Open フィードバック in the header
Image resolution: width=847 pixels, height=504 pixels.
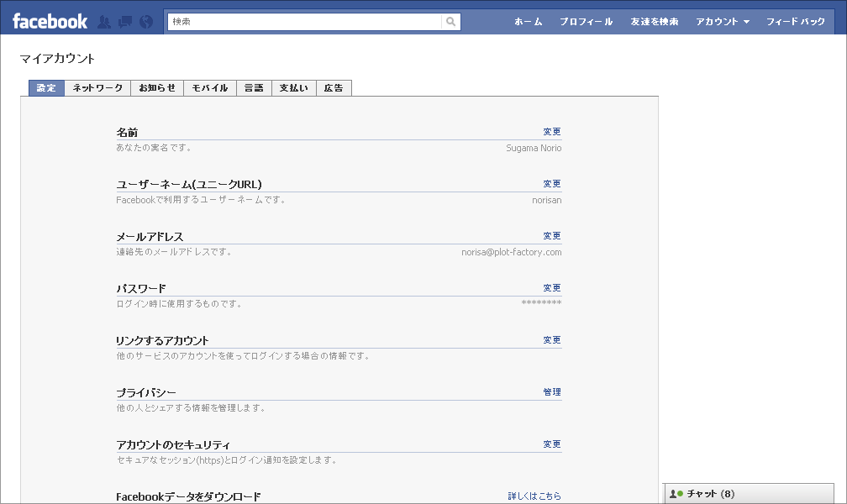[x=796, y=22]
